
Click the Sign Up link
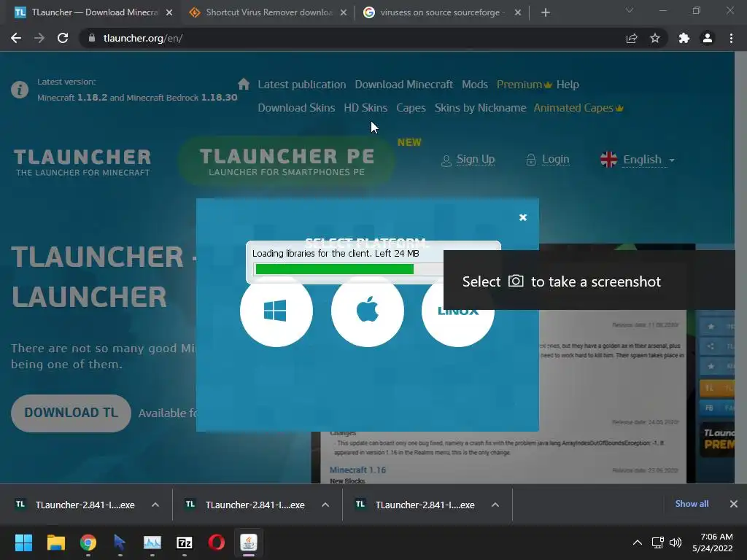tap(468, 160)
